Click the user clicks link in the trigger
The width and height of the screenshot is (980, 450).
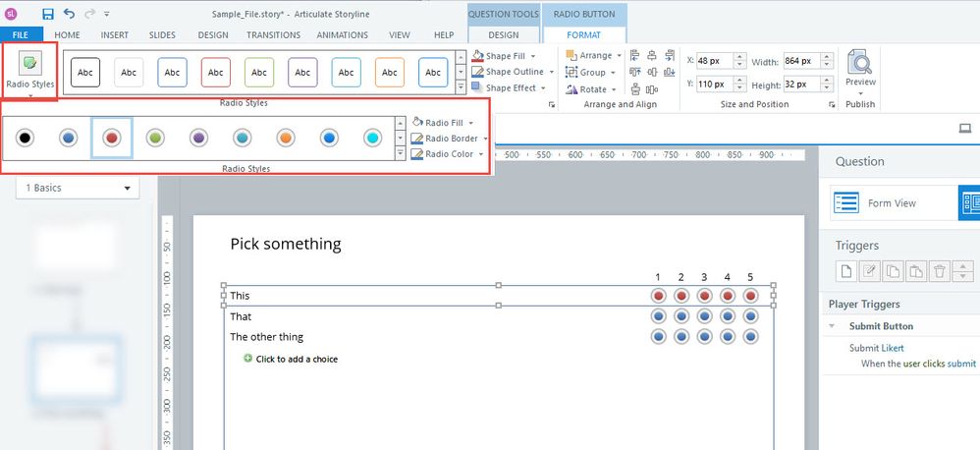(x=924, y=364)
